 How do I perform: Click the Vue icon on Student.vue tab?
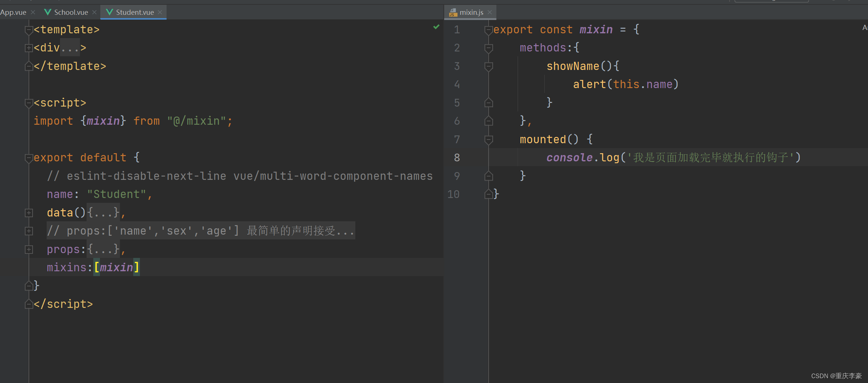(110, 12)
